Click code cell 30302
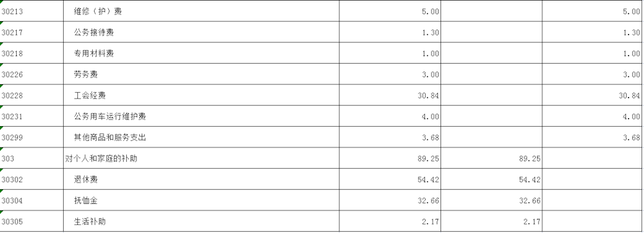The image size is (644, 233). coord(32,180)
